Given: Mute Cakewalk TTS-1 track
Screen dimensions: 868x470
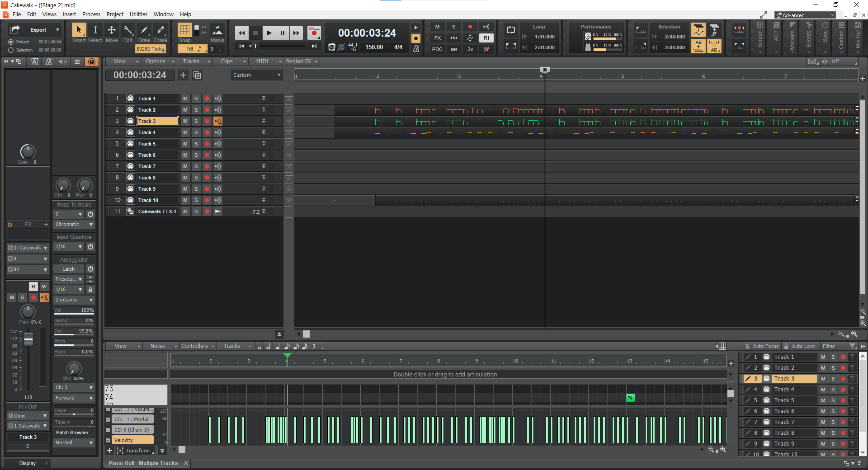Looking at the screenshot, I should point(185,211).
